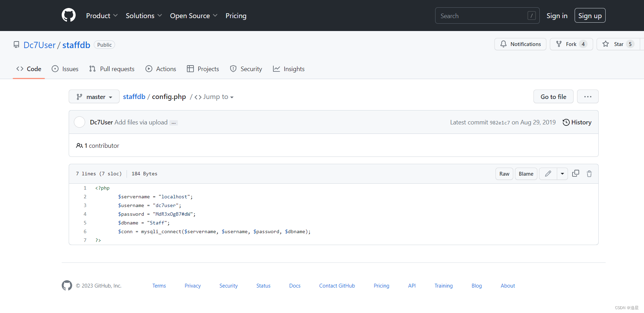
Task: Open the GitHub homepage logo
Action: pos(69,15)
